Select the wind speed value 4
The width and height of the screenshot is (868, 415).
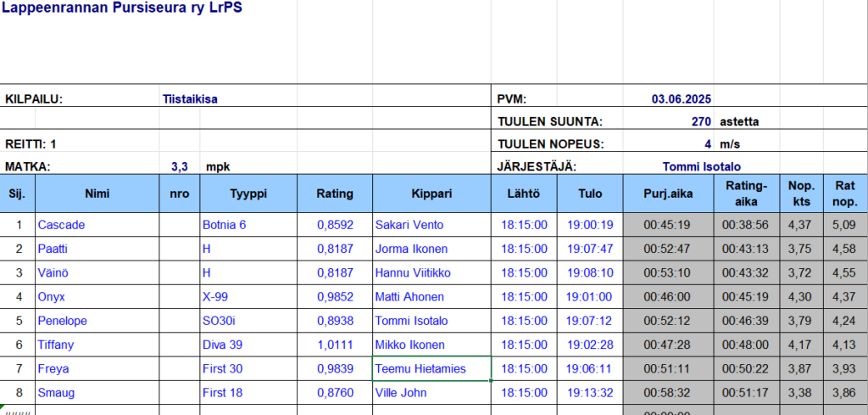[707, 144]
